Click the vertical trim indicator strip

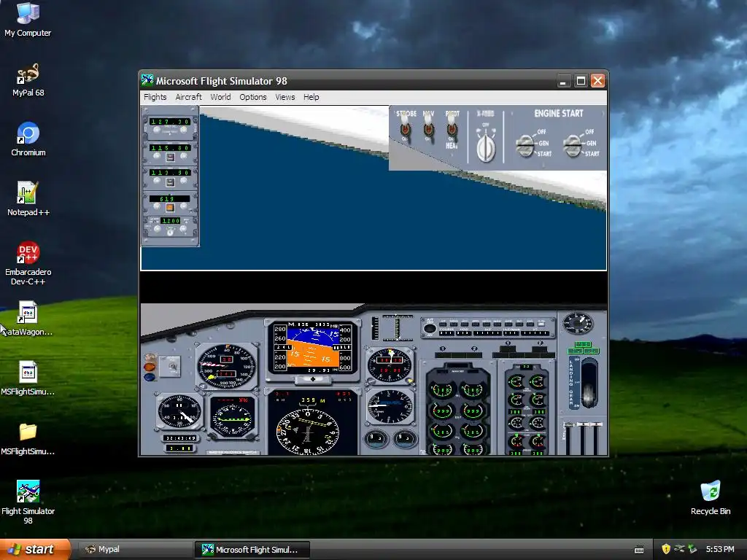point(375,327)
